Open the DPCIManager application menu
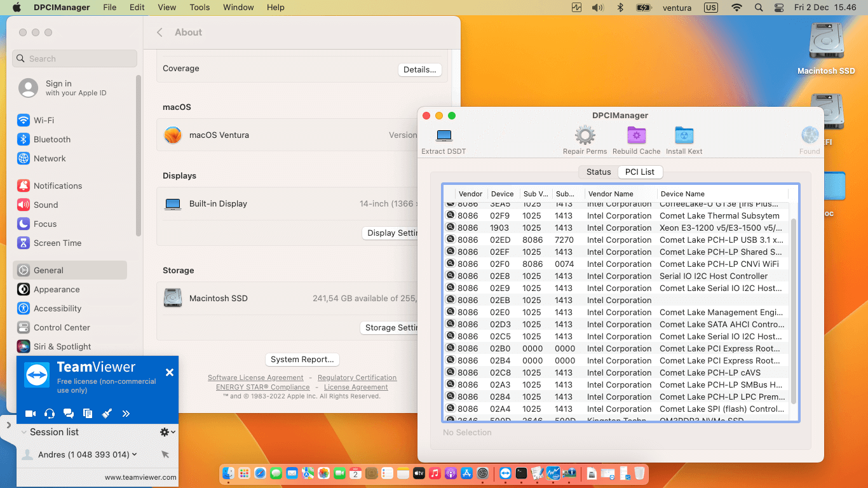 tap(60, 8)
